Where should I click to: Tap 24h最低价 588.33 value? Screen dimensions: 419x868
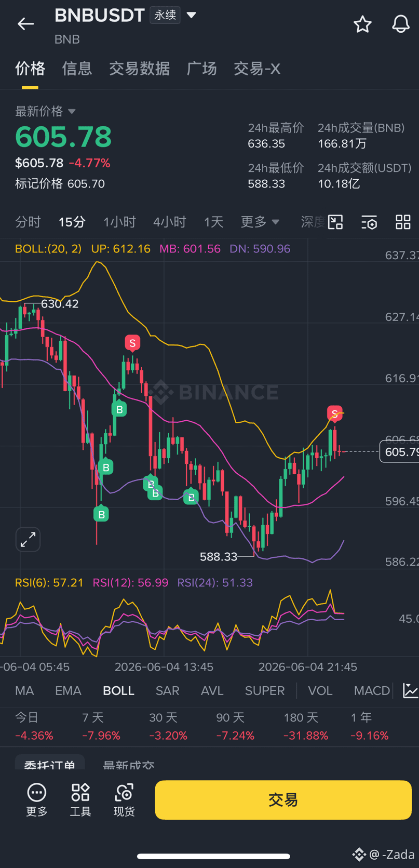pyautogui.click(x=266, y=183)
